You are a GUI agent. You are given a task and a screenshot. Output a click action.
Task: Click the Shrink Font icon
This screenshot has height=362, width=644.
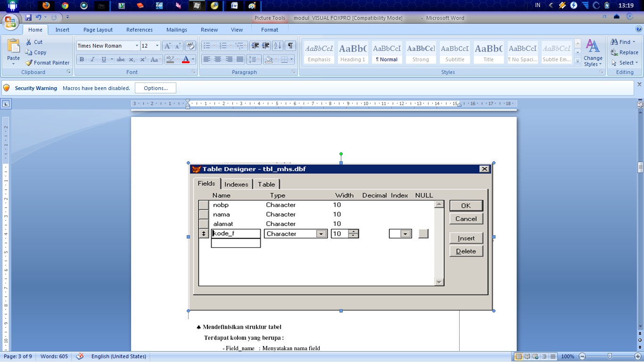[178, 46]
